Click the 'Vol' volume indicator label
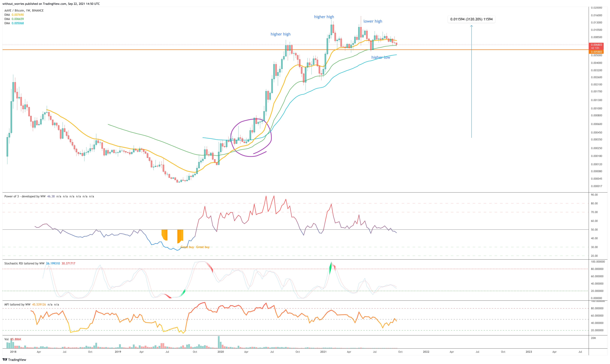Viewport: 610px width, 364px height. point(6,339)
